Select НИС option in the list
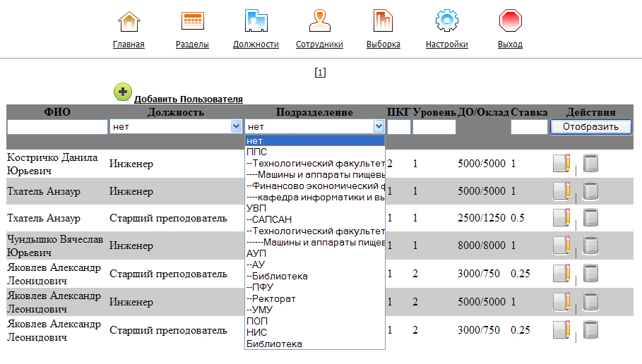Image resolution: width=642 pixels, height=364 pixels. click(256, 332)
